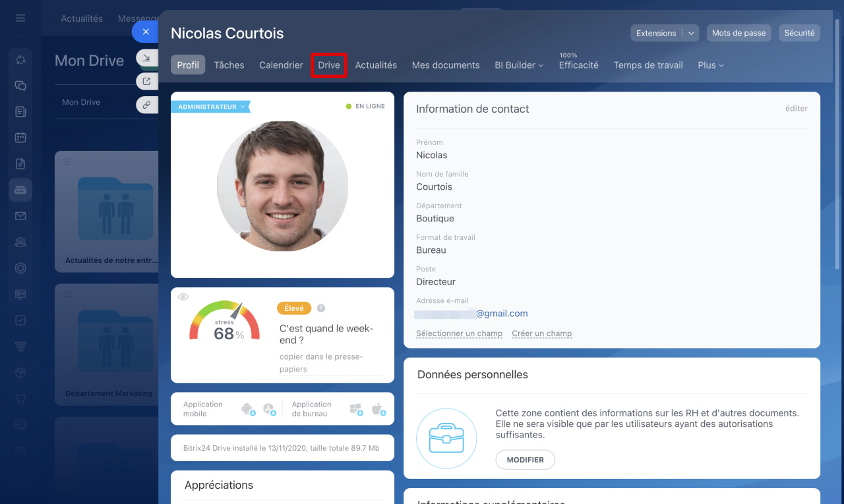
Task: Download the iOS App Store app
Action: [x=269, y=409]
